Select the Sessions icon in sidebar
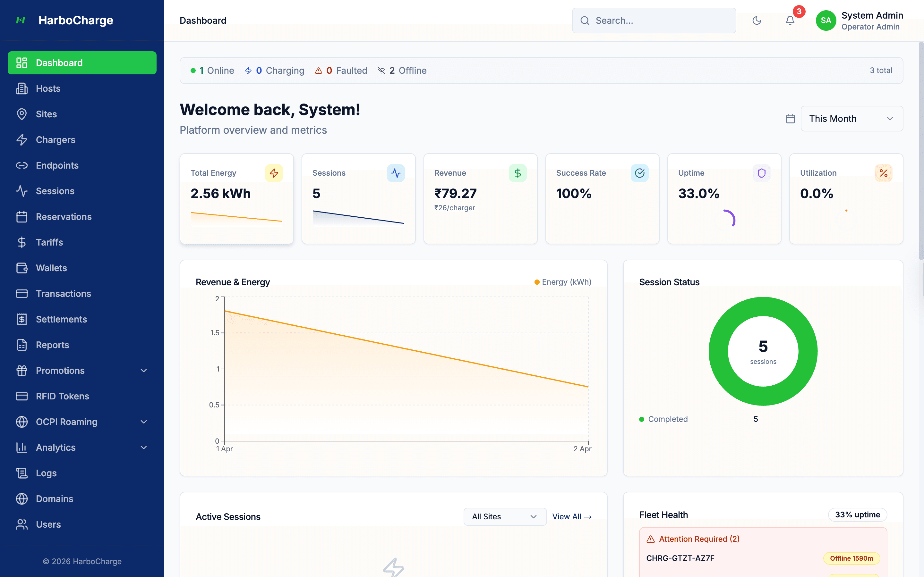Screen dimensions: 924x577 click(22, 191)
